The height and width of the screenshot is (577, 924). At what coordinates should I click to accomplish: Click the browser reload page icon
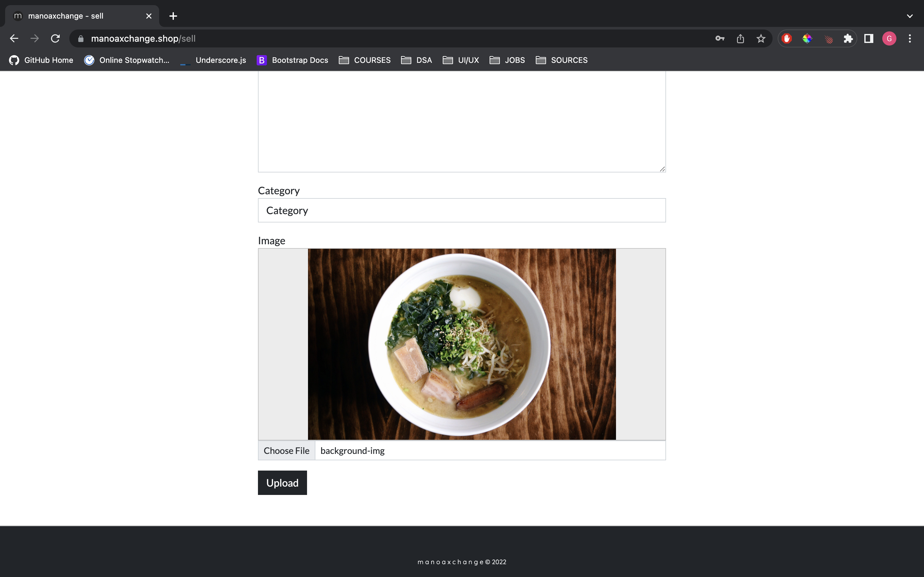56,38
